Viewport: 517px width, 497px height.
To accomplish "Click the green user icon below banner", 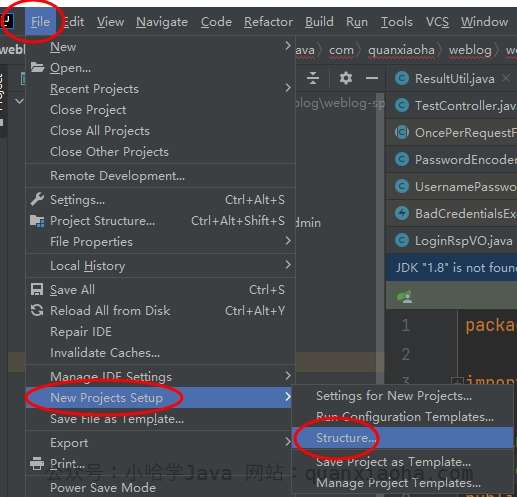I will tap(404, 296).
